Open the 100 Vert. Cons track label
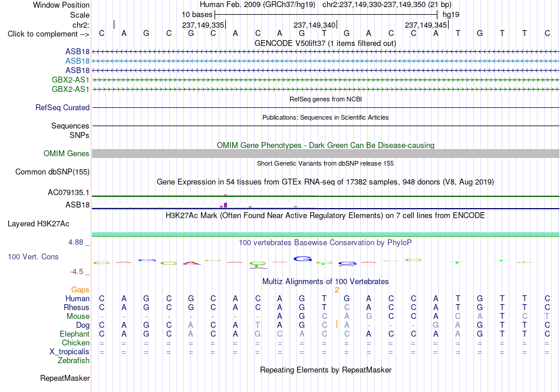 pos(33,256)
